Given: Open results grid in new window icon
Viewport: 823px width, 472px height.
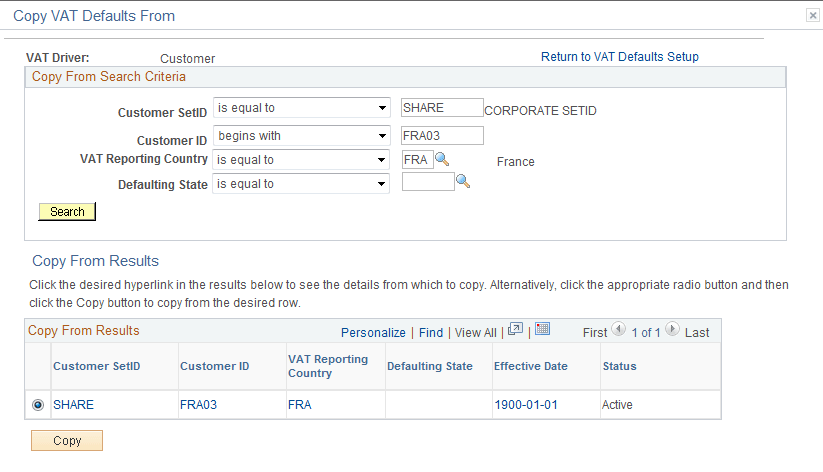Looking at the screenshot, I should [515, 329].
